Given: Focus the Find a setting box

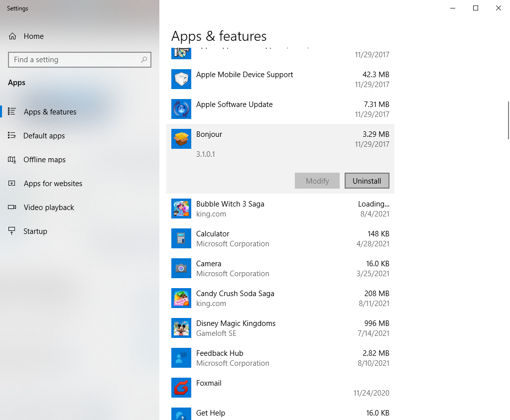Looking at the screenshot, I should pos(79,60).
